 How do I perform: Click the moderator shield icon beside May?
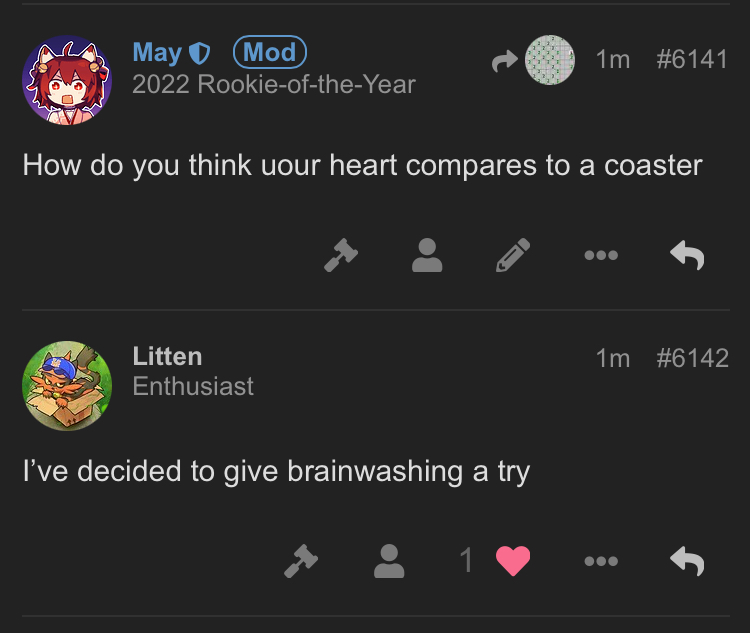click(200, 53)
